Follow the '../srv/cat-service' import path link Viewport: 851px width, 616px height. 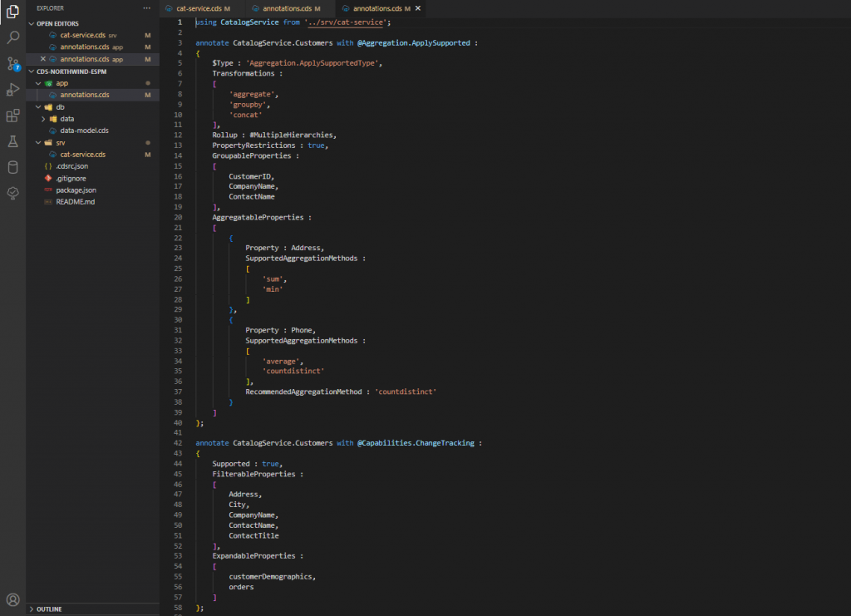(x=345, y=22)
